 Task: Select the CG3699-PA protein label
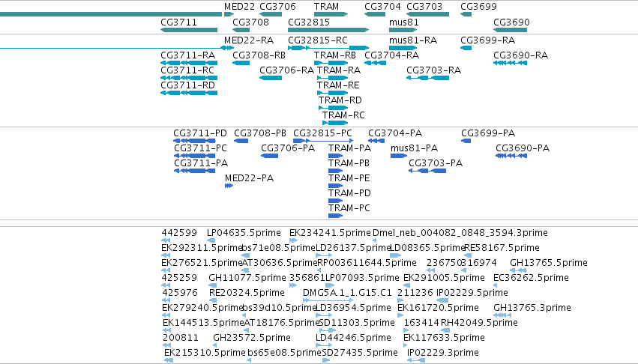click(x=488, y=133)
